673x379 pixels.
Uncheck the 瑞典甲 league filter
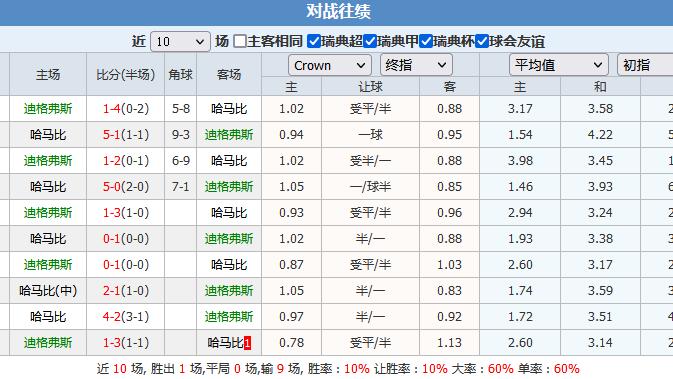[370, 42]
